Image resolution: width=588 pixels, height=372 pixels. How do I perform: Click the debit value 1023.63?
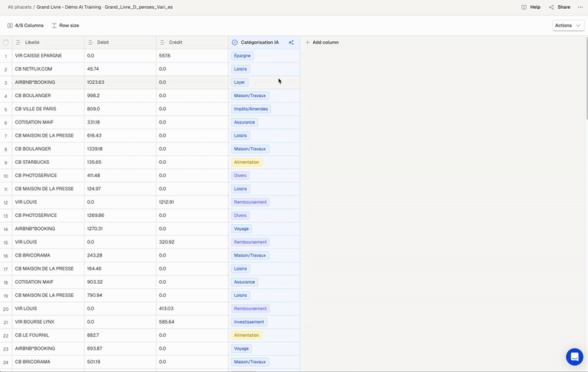pos(96,82)
